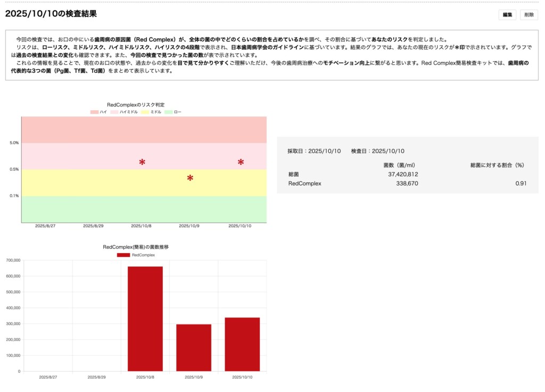Toggle the ハイ legend entry in risk chart
The height and width of the screenshot is (392, 545).
coord(99,112)
